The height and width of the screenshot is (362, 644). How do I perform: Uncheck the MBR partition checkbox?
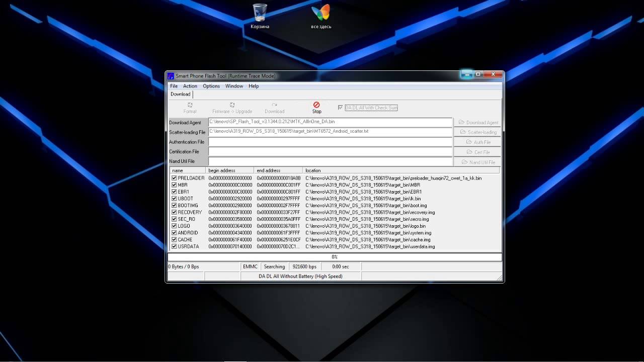174,185
